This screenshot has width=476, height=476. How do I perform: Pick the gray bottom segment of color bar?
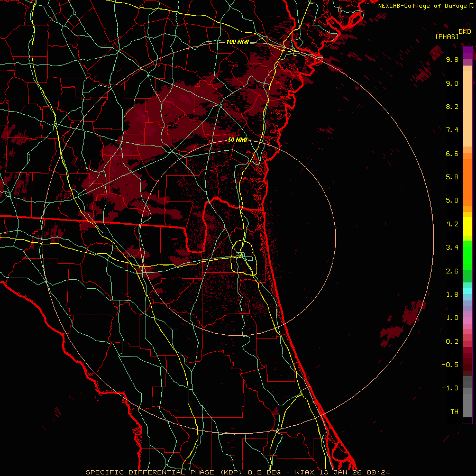click(x=467, y=406)
